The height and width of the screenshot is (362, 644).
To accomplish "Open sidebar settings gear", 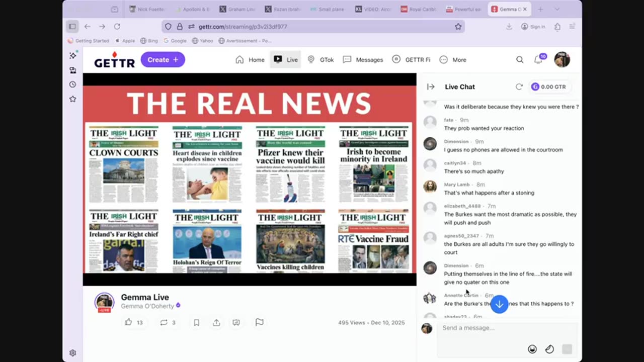I will click(73, 353).
